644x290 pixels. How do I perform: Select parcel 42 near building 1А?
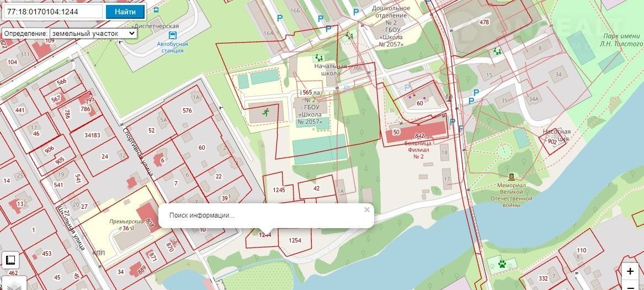316,188
